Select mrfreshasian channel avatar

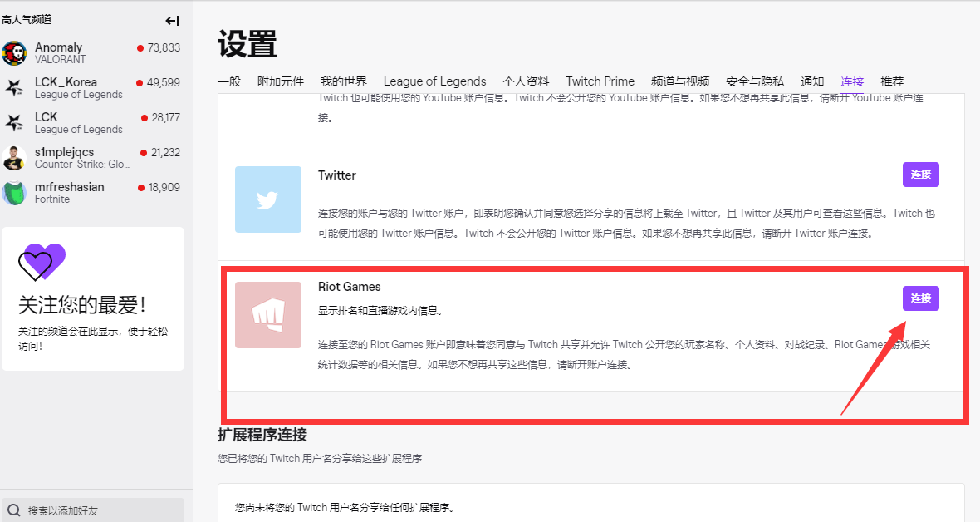tap(14, 193)
